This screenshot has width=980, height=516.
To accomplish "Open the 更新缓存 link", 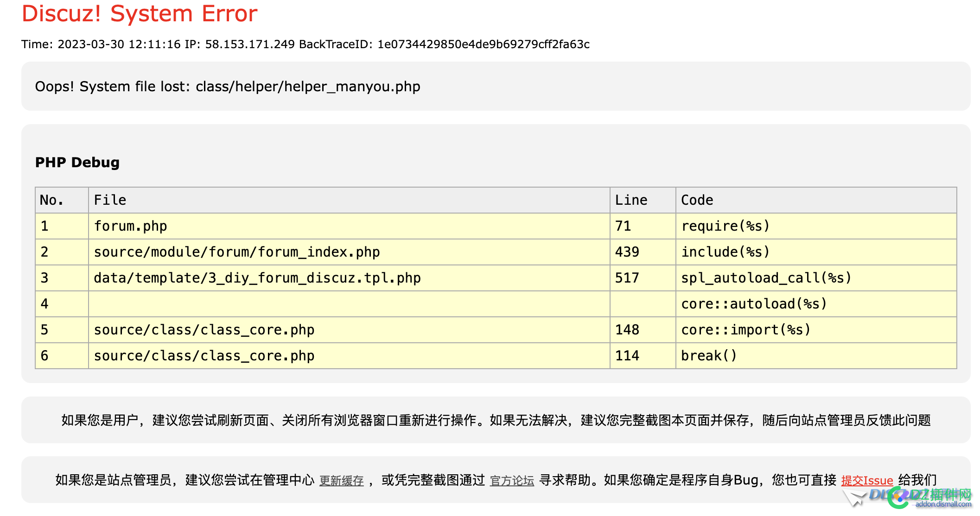I will tap(341, 481).
